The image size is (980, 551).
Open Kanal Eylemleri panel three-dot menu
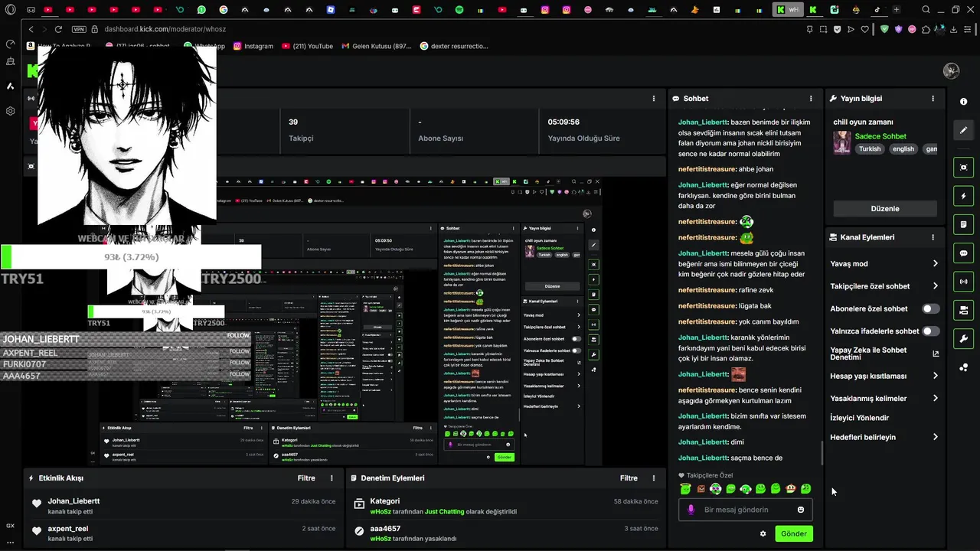click(x=933, y=237)
